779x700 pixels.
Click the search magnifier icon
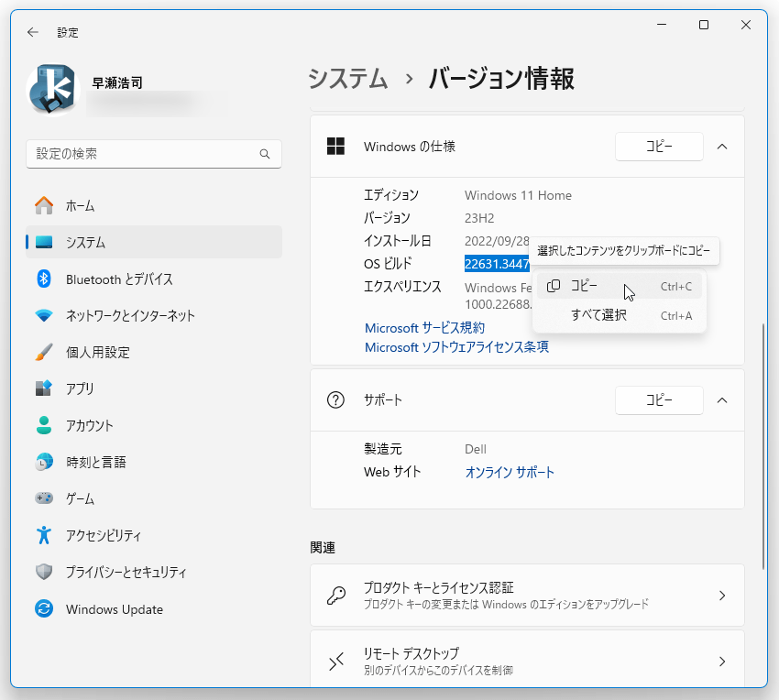click(x=265, y=154)
